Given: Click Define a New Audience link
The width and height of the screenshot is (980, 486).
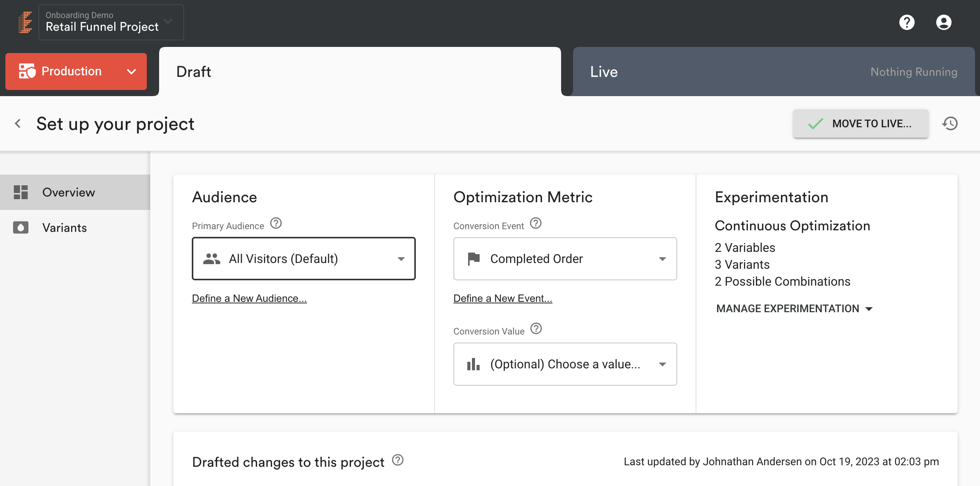Looking at the screenshot, I should tap(249, 298).
